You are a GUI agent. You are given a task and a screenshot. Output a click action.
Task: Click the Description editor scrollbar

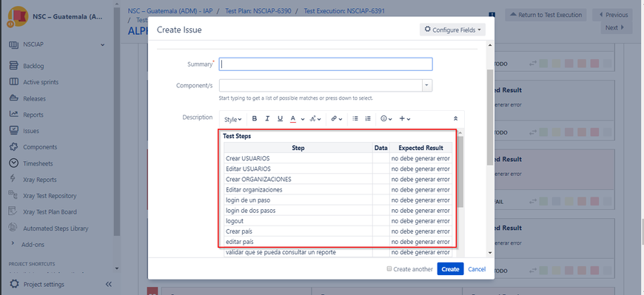(460, 172)
